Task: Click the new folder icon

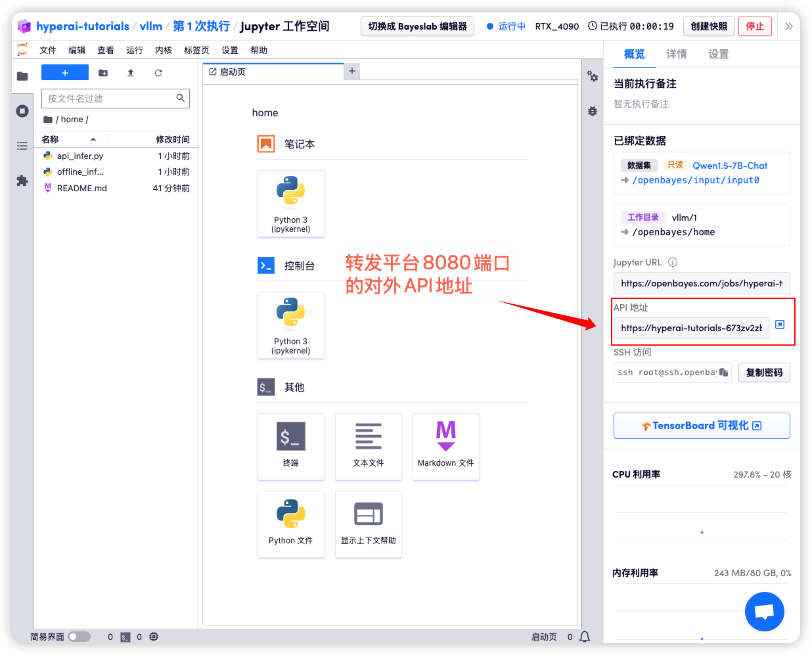Action: pos(103,73)
